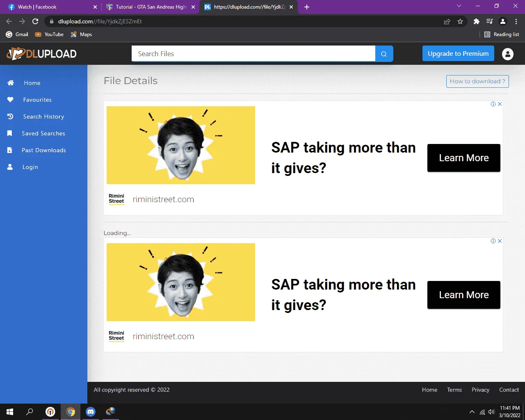Open ad info icon on second ad
Screen dimensions: 525x420
[493, 241]
